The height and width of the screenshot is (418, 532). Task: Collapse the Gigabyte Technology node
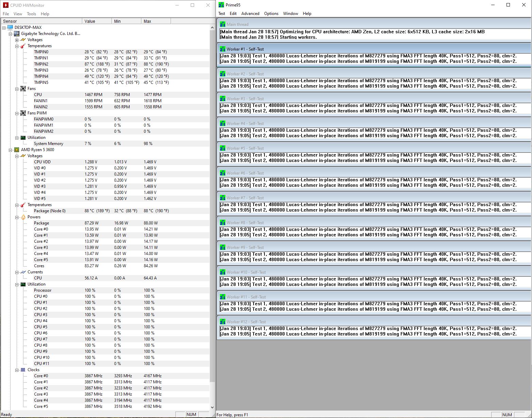[x=10, y=34]
